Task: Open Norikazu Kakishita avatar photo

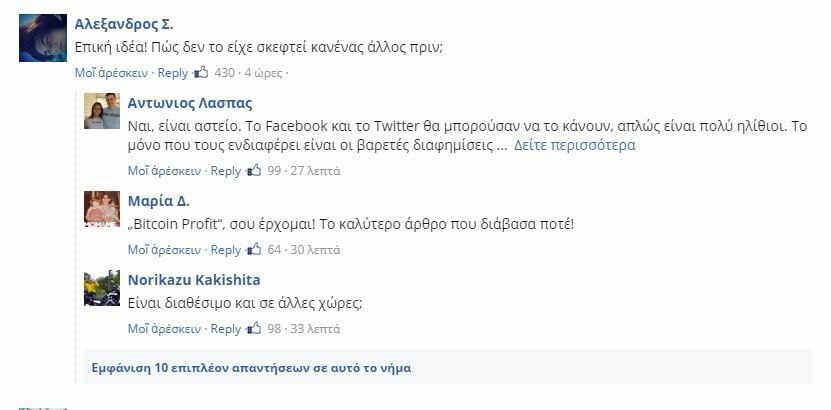Action: point(102,288)
